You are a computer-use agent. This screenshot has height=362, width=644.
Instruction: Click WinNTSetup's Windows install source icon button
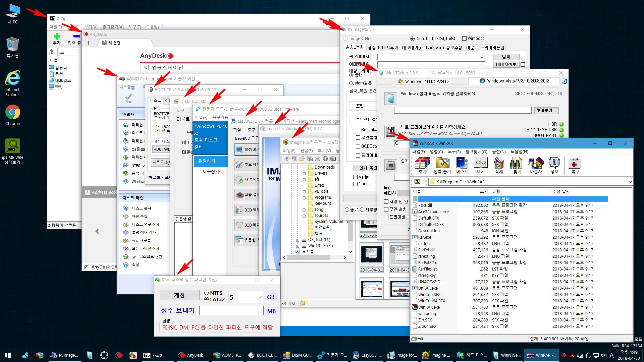[x=391, y=98]
